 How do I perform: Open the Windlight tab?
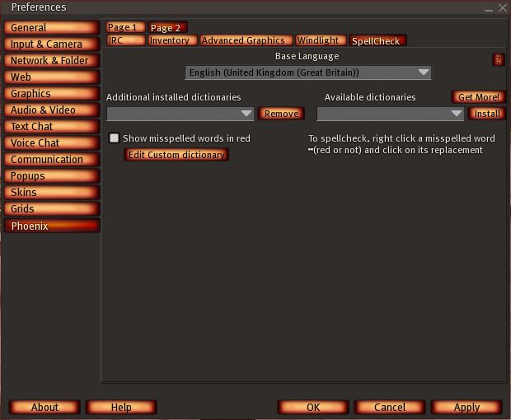coord(318,40)
